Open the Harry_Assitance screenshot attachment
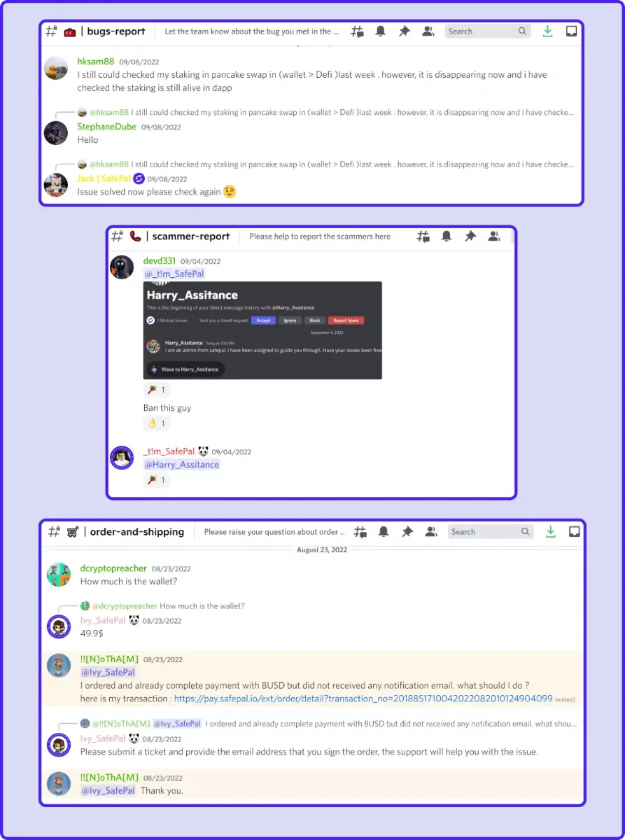Image resolution: width=625 pixels, height=840 pixels. pyautogui.click(x=262, y=330)
